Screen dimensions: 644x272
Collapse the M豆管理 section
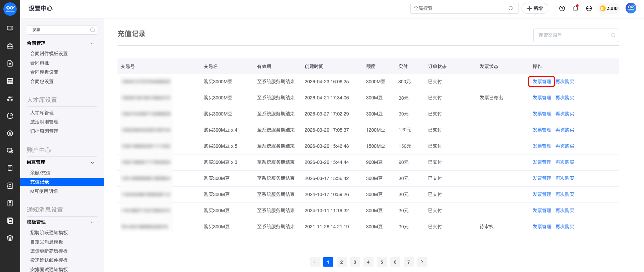pyautogui.click(x=92, y=163)
